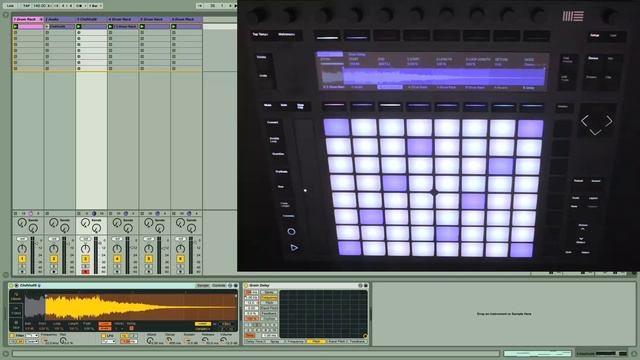Click the Push Delete button
The image size is (640, 360).
tap(262, 57)
